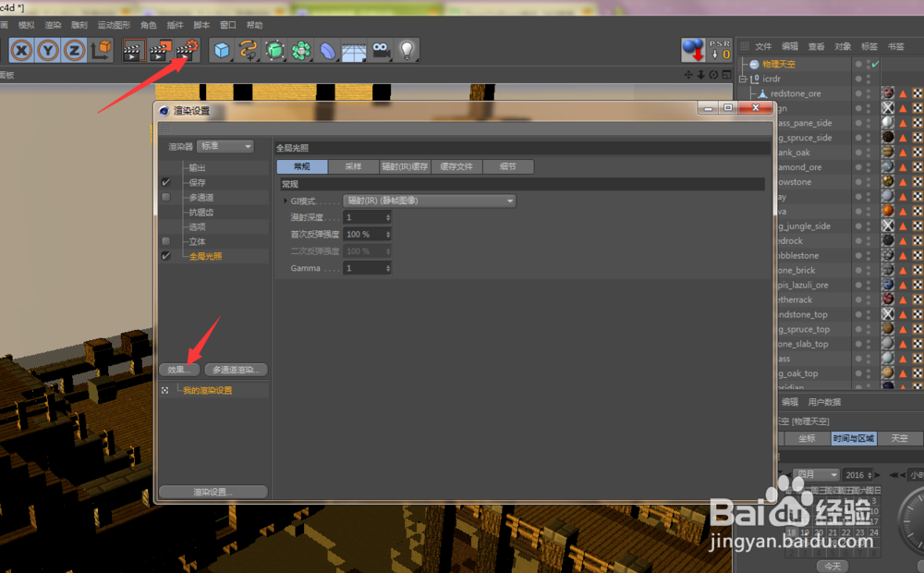Viewport: 924px width, 573px height.
Task: Click the 效果... button
Action: (x=179, y=370)
